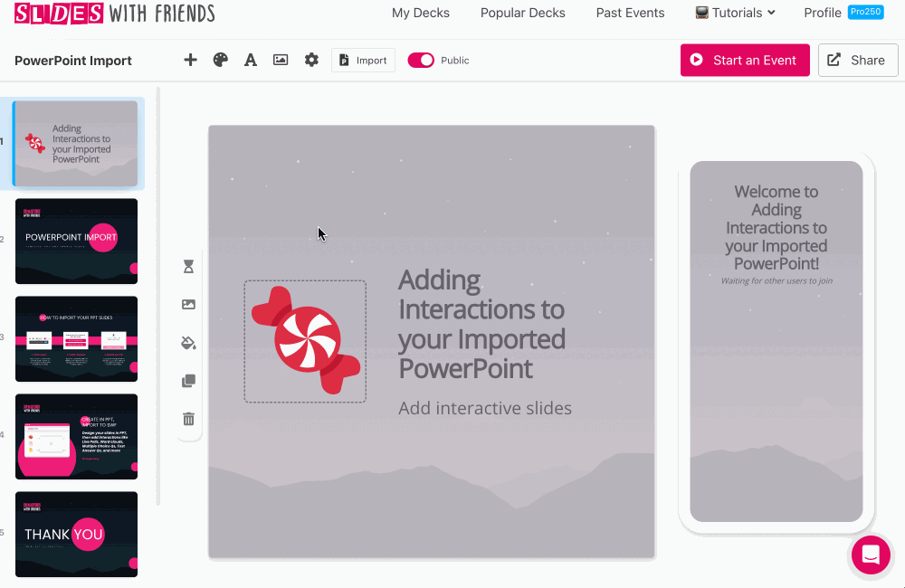Viewport: 905px width, 588px height.
Task: Select the THANK YOU slide thumbnail
Action: [76, 534]
